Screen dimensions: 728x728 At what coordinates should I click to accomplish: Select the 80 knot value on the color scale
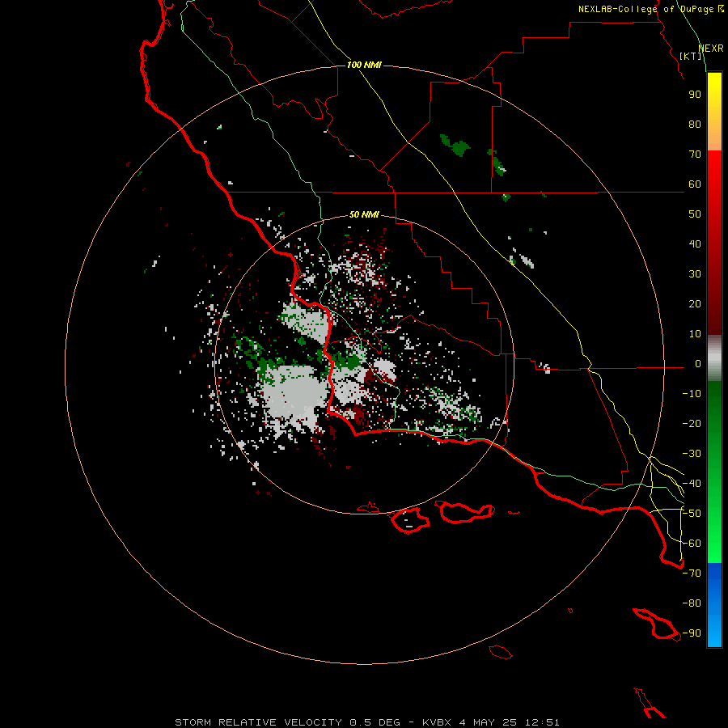(x=695, y=124)
